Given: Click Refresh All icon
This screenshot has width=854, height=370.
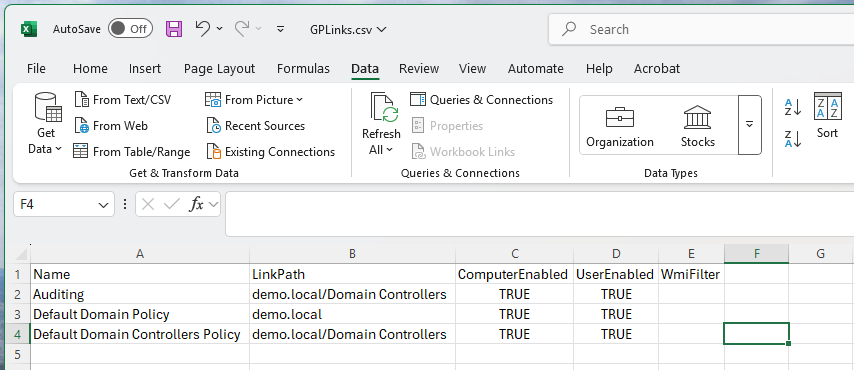Looking at the screenshot, I should [384, 107].
